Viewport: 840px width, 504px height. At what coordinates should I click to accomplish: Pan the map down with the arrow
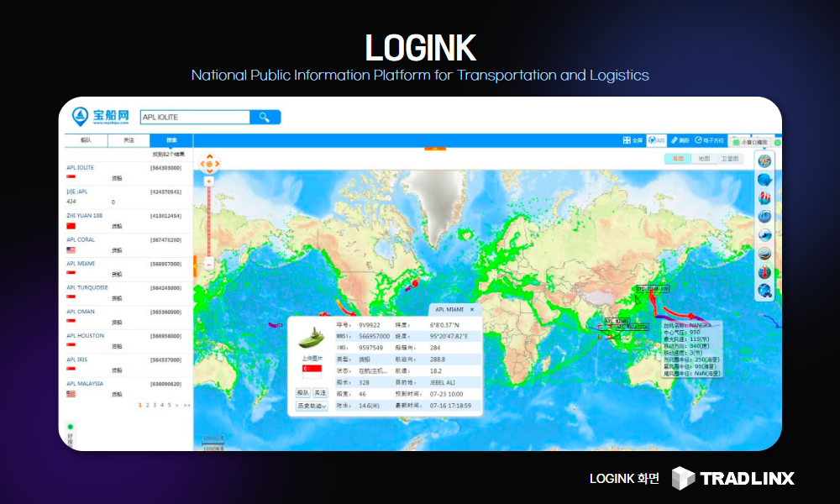point(209,171)
